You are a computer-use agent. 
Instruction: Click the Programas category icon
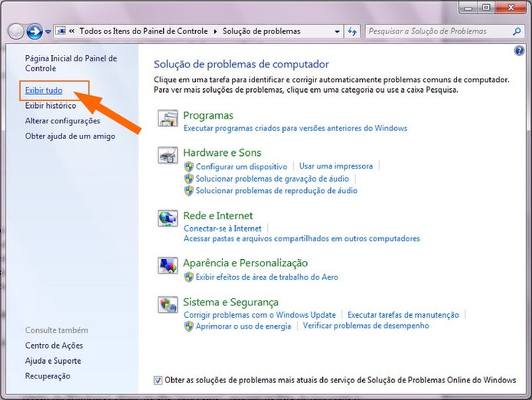(x=168, y=119)
